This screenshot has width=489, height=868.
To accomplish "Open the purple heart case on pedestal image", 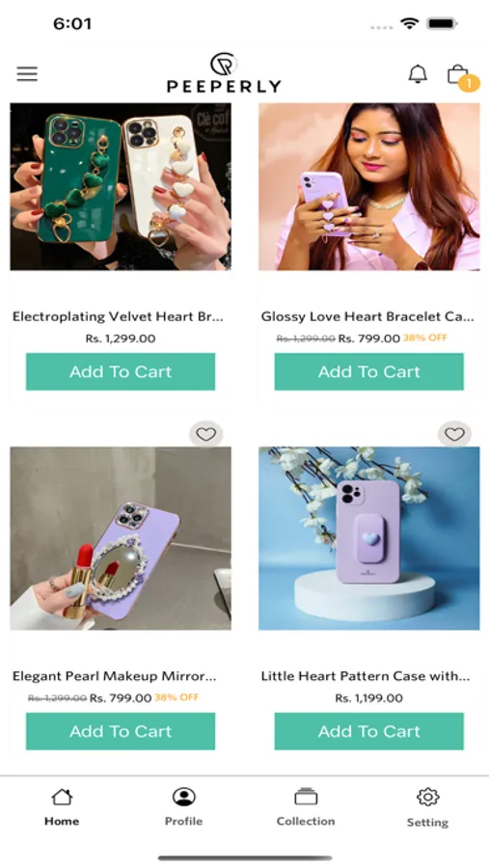I will coord(368,538).
